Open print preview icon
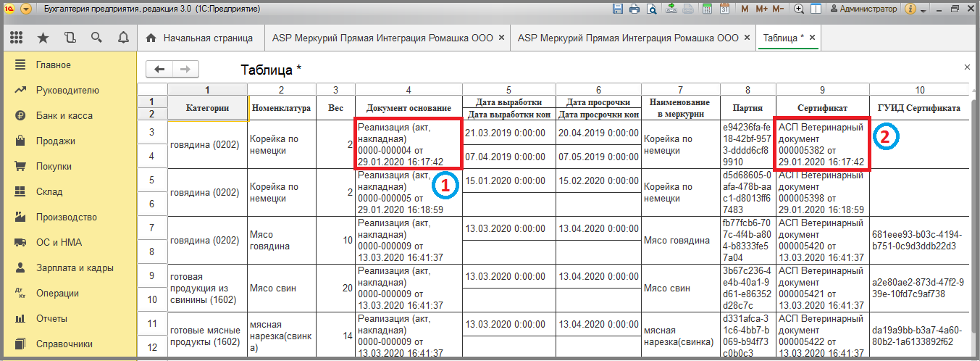 [651, 9]
